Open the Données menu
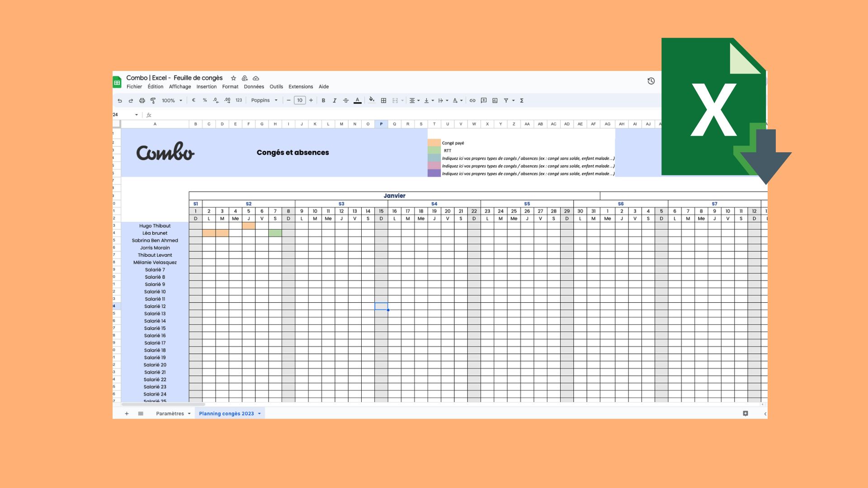Screen dimensions: 868x488 tap(255, 86)
